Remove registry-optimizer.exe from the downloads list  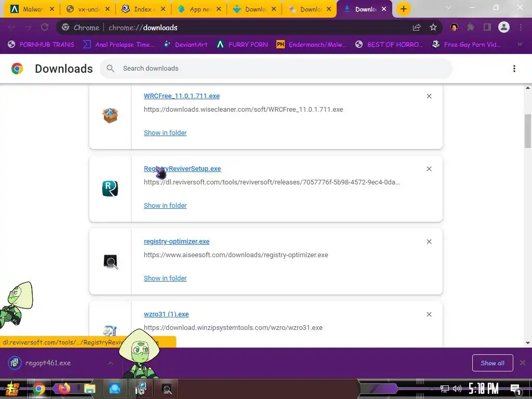pos(429,242)
